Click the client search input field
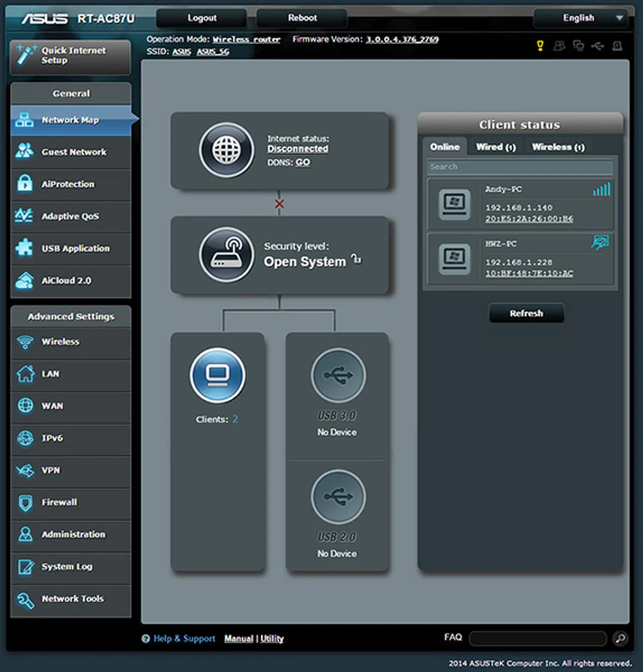 (x=520, y=166)
